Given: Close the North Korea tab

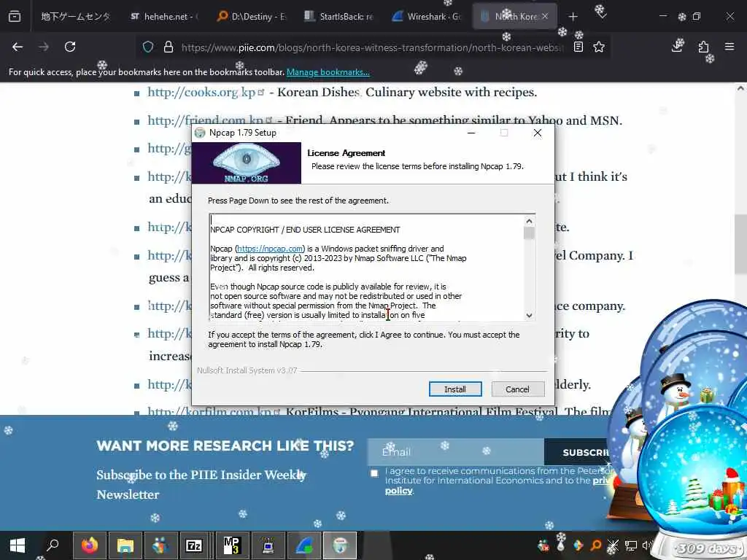Looking at the screenshot, I should [x=545, y=16].
